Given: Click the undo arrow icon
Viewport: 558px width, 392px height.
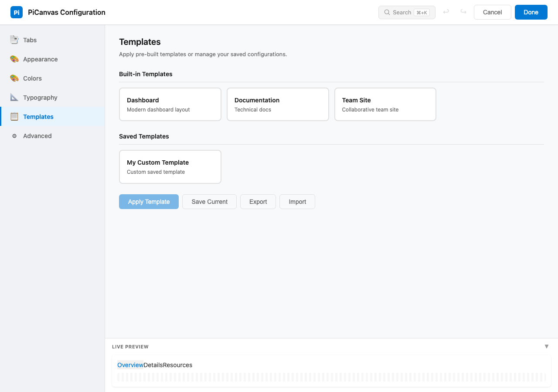Looking at the screenshot, I should (x=446, y=12).
